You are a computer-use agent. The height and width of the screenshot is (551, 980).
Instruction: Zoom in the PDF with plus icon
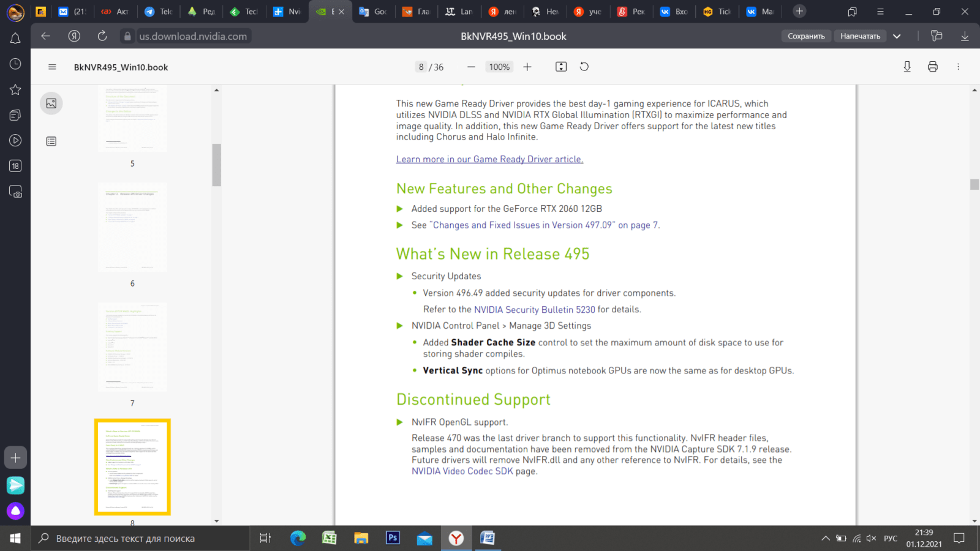[x=527, y=67]
